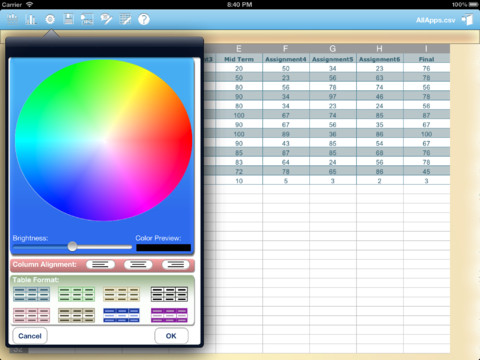This screenshot has height=360, width=480.
Task: Tap the eye and pencil view/edit icon
Action: pos(106,19)
